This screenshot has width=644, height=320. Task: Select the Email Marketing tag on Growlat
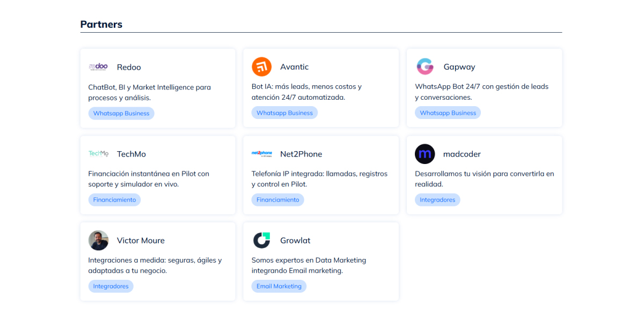279,286
